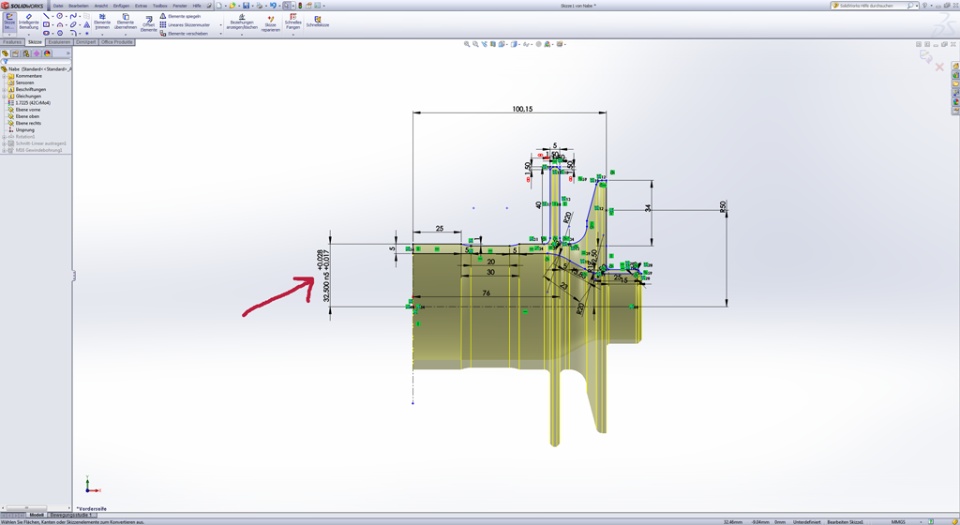Select the Polygon sketch tool
Image resolution: width=960 pixels, height=525 pixels.
click(x=60, y=33)
